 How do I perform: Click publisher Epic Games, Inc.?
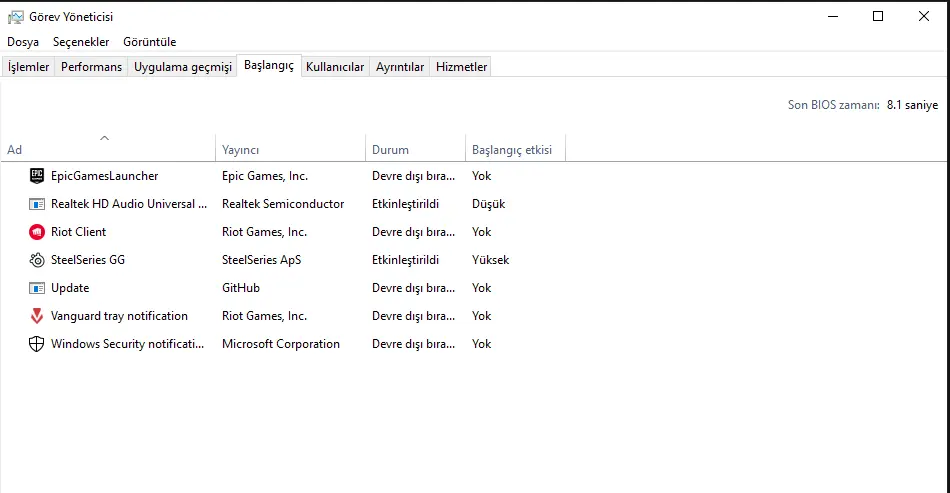(x=265, y=176)
